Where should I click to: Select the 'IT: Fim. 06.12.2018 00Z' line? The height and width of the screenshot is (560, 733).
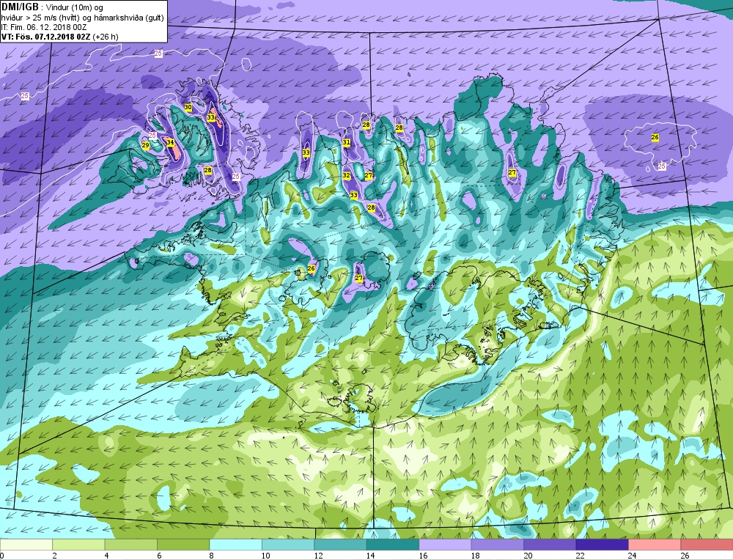(x=43, y=27)
